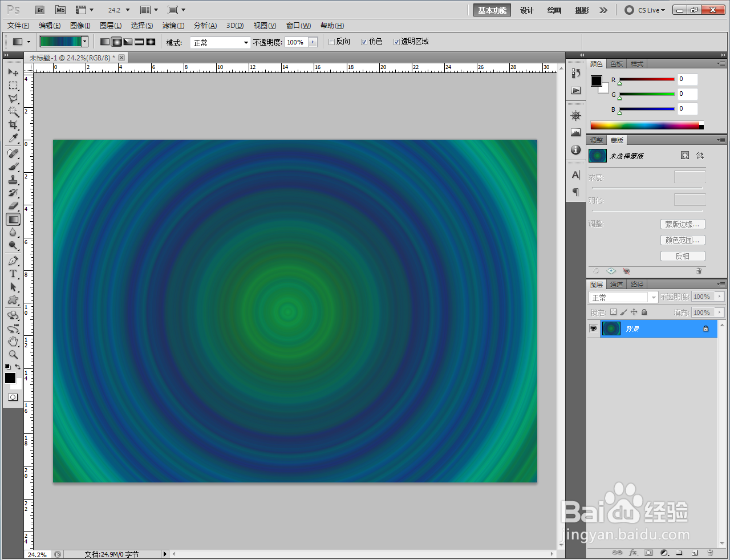
Task: Launch Mini Bridge from the top bar
Action: tap(60, 10)
